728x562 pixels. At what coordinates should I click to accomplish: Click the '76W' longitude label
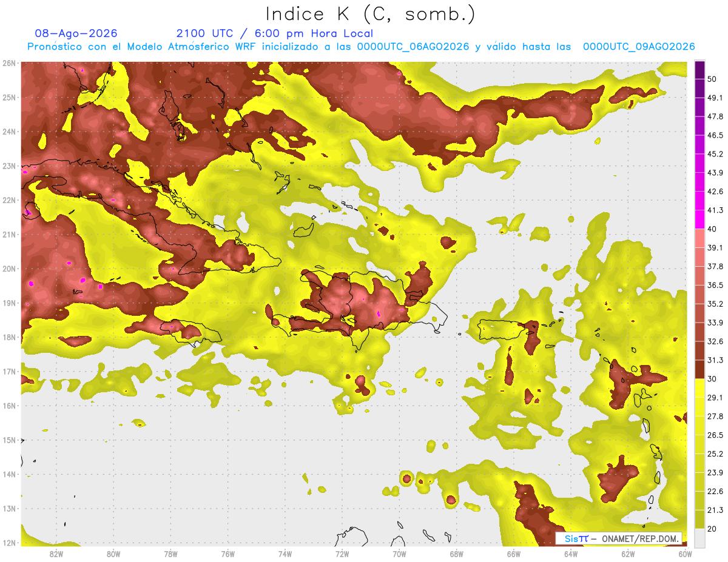coord(227,554)
